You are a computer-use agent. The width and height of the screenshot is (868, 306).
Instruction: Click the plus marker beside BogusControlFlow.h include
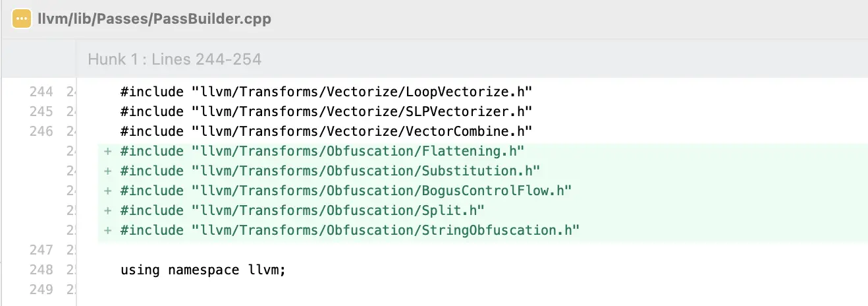pyautogui.click(x=107, y=191)
